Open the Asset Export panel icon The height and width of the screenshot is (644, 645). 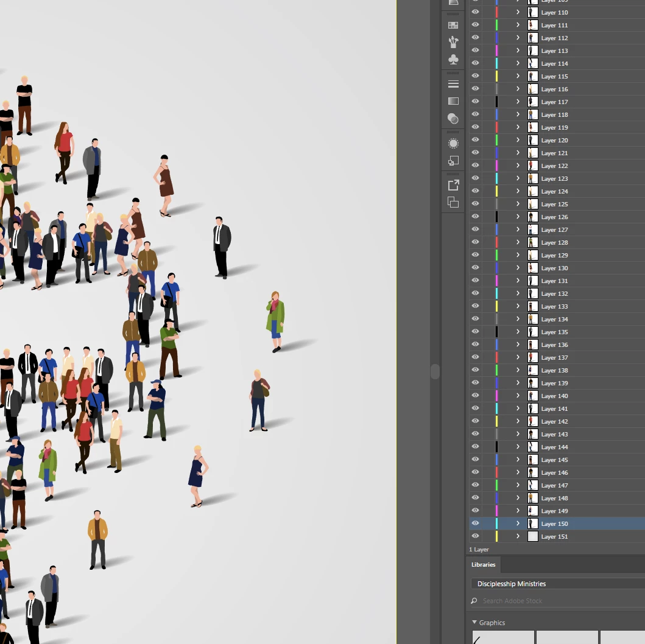click(453, 186)
